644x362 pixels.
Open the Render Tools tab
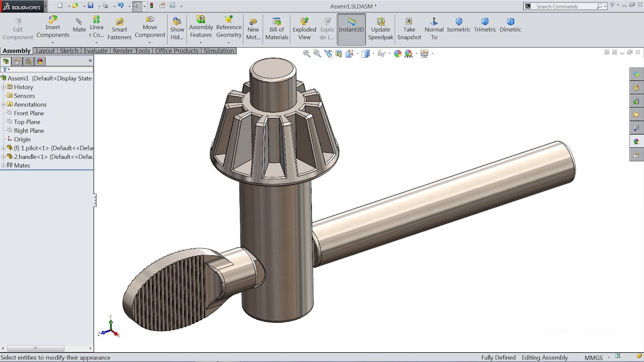[131, 51]
